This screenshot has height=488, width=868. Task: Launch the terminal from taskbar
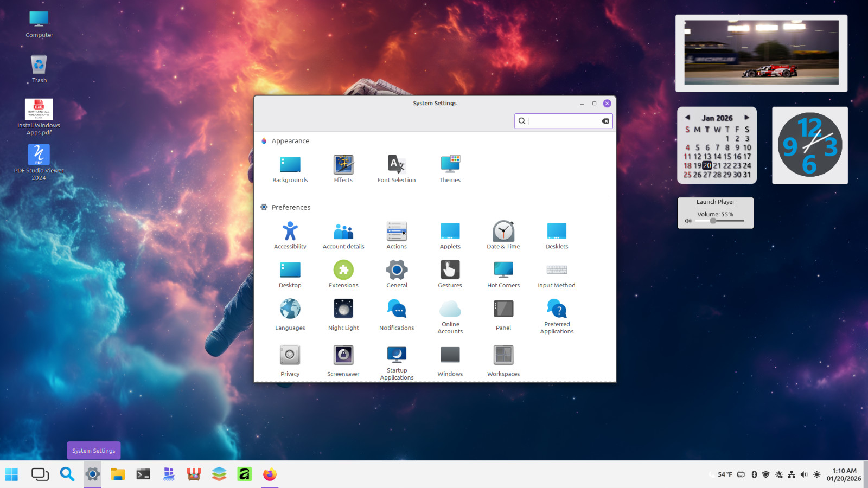pos(143,474)
